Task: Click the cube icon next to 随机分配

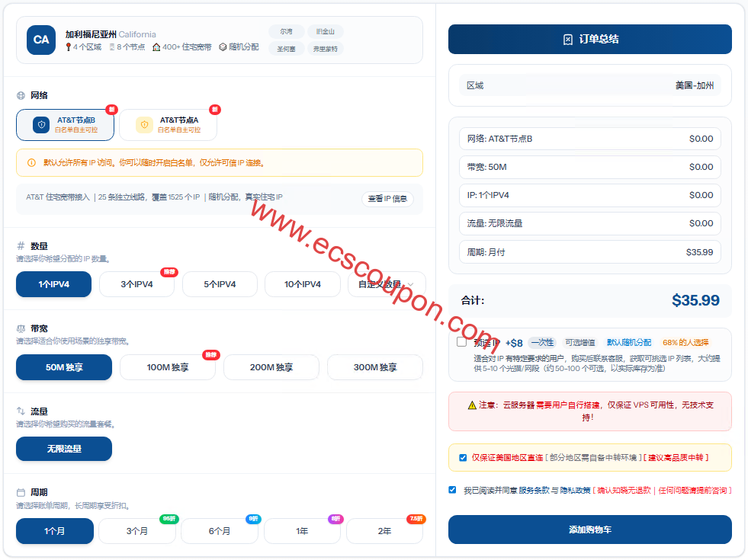Action: pos(221,46)
